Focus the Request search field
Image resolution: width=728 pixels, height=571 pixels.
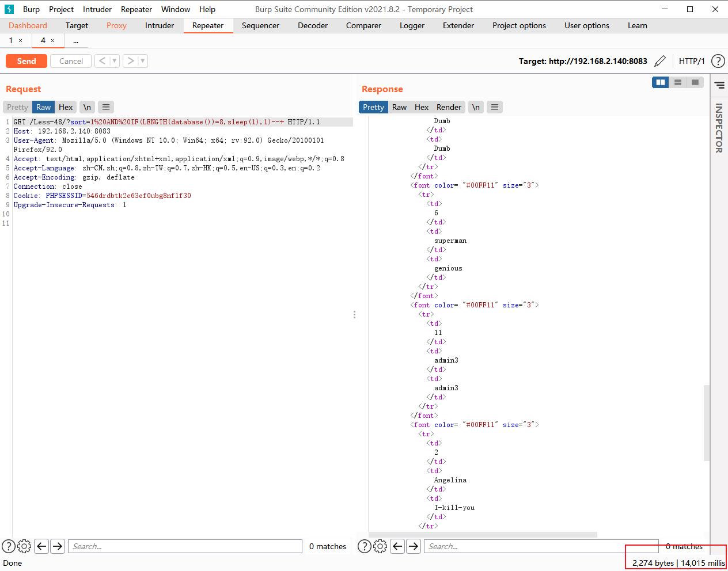[x=185, y=546]
